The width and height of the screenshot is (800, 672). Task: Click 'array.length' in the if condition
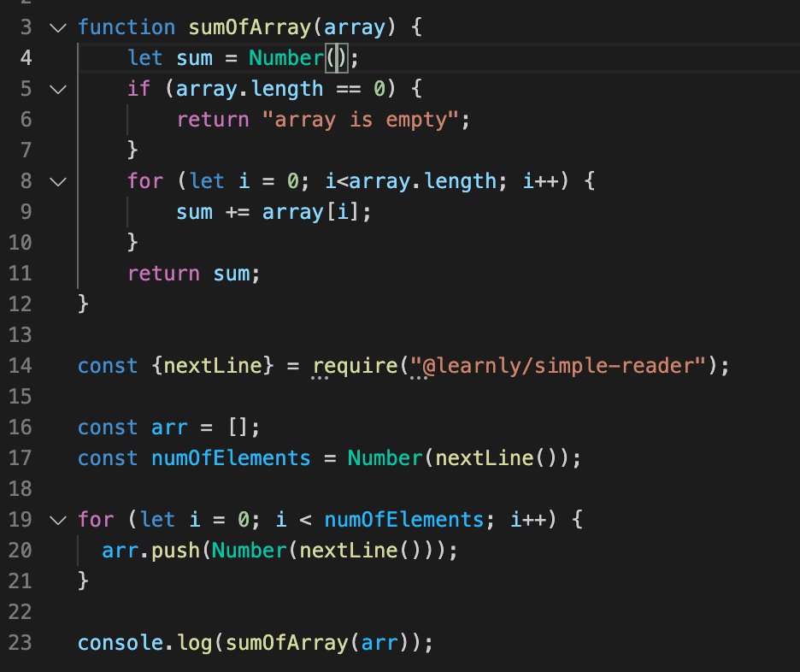click(x=250, y=89)
